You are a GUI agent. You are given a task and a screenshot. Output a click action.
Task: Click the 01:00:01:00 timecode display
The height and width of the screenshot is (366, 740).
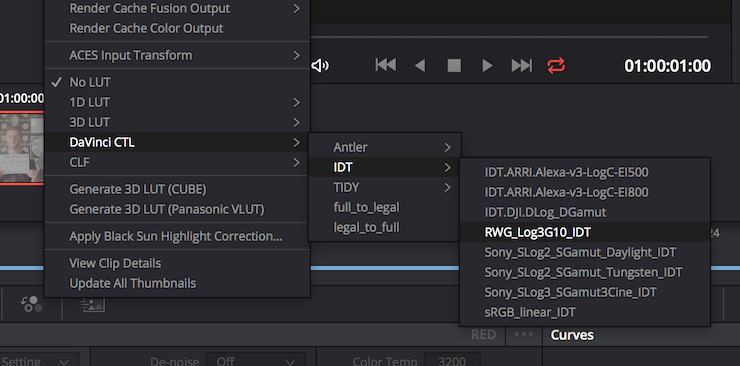coord(667,66)
